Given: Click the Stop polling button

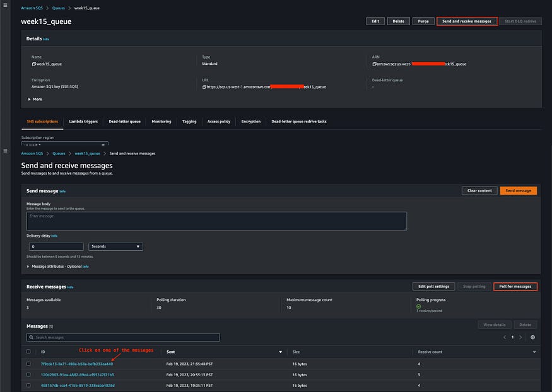Looking at the screenshot, I should tap(474, 287).
